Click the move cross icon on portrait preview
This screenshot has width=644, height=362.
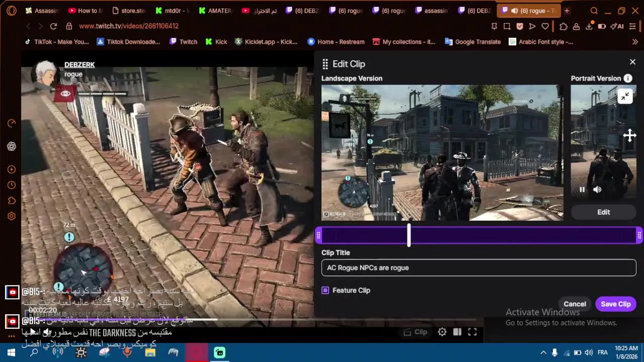(629, 135)
